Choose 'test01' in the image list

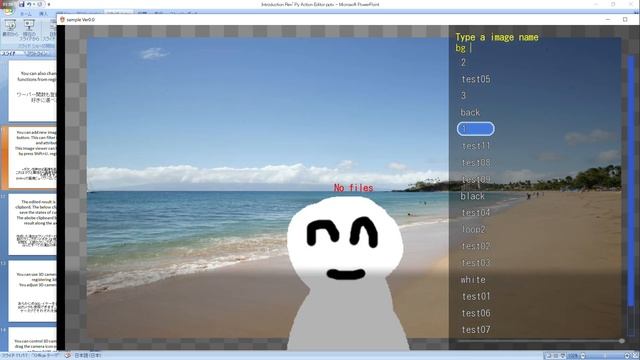[476, 296]
